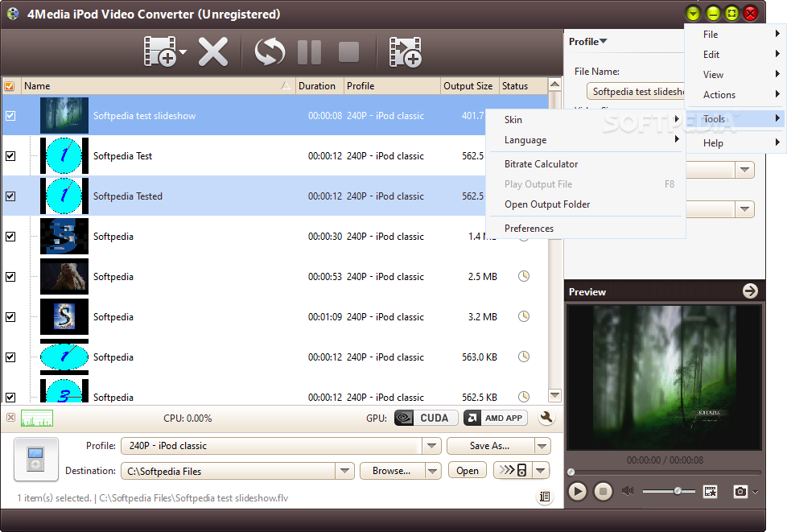Image resolution: width=787 pixels, height=532 pixels.
Task: Play the preview video
Action: point(577,491)
